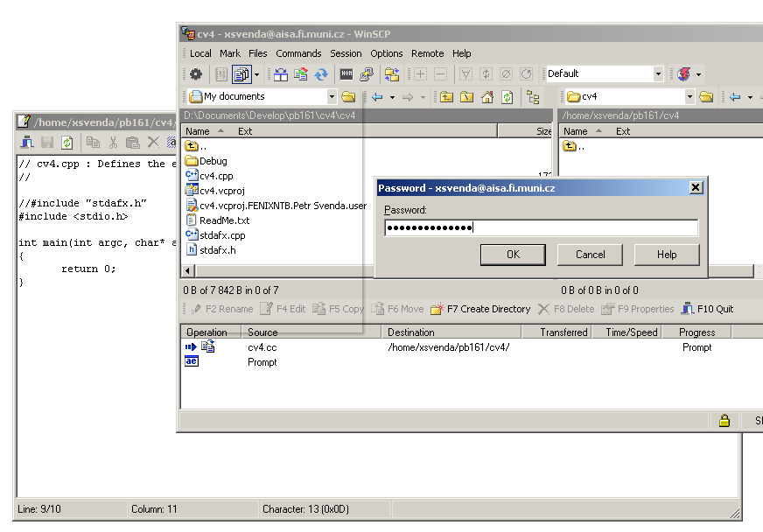Select the Debug folder in local panel
This screenshot has height=532, width=763.
pos(206,161)
